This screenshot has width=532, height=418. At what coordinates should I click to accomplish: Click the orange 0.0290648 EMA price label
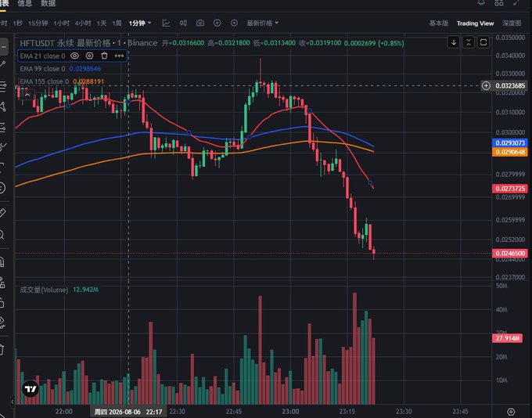510,152
